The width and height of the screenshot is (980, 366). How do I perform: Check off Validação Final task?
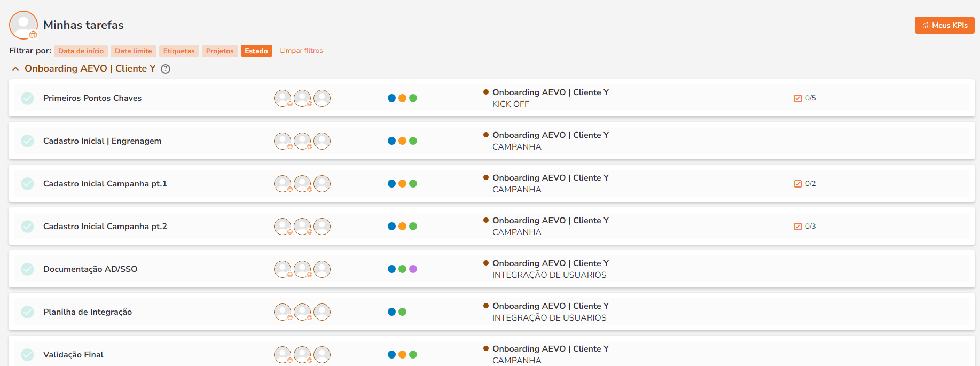(27, 355)
